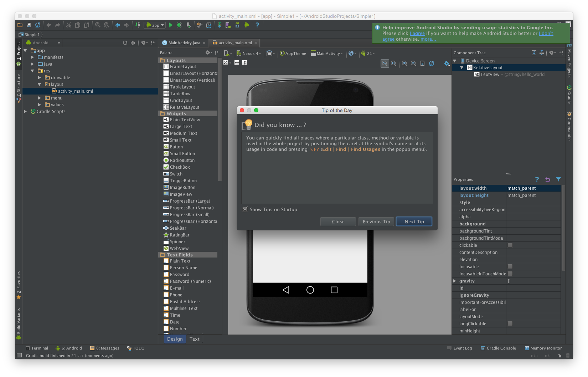The image size is (588, 377).
Task: Click the Find magnifier icon in toolbar
Action: [x=98, y=25]
